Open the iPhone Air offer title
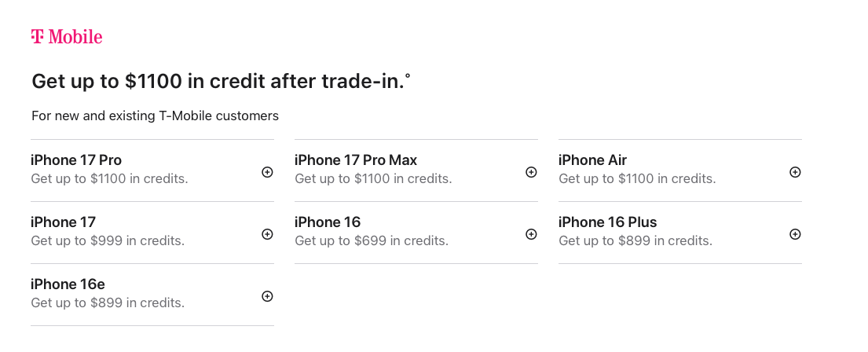Screen dimensions: 868x352 [x=592, y=160]
